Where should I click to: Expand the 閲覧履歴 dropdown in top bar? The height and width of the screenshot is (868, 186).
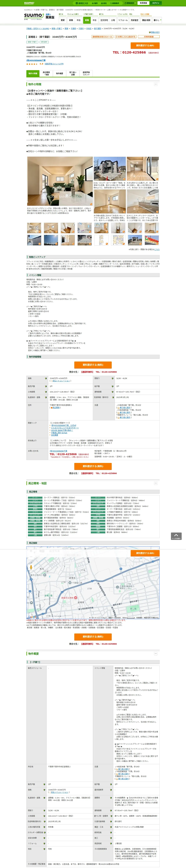click(130, 3)
